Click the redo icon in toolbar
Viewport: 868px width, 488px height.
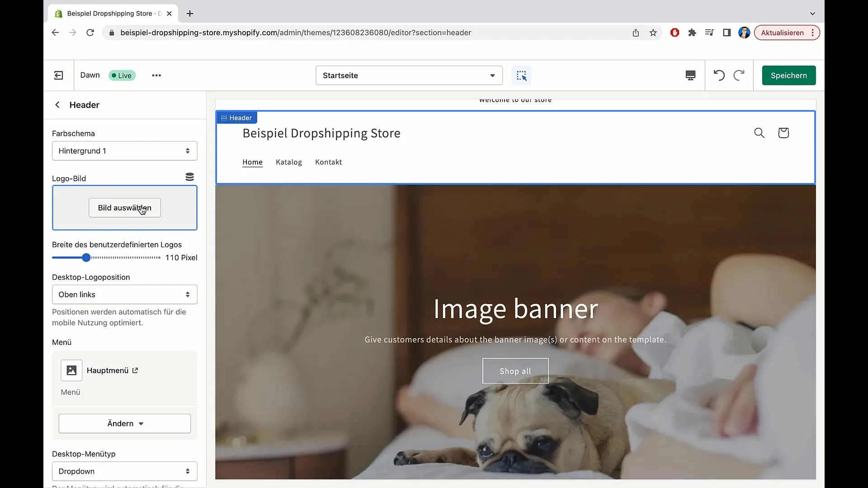[x=739, y=75]
